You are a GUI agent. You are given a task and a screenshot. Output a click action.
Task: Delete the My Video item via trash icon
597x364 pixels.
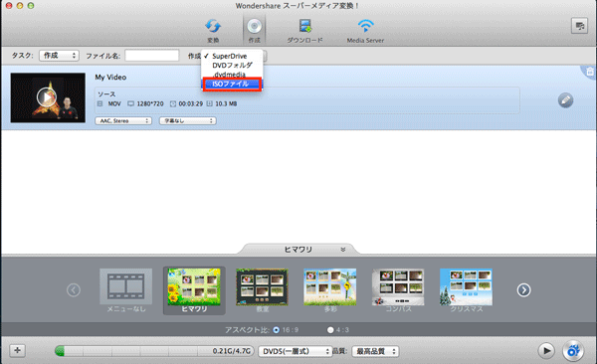tap(590, 72)
